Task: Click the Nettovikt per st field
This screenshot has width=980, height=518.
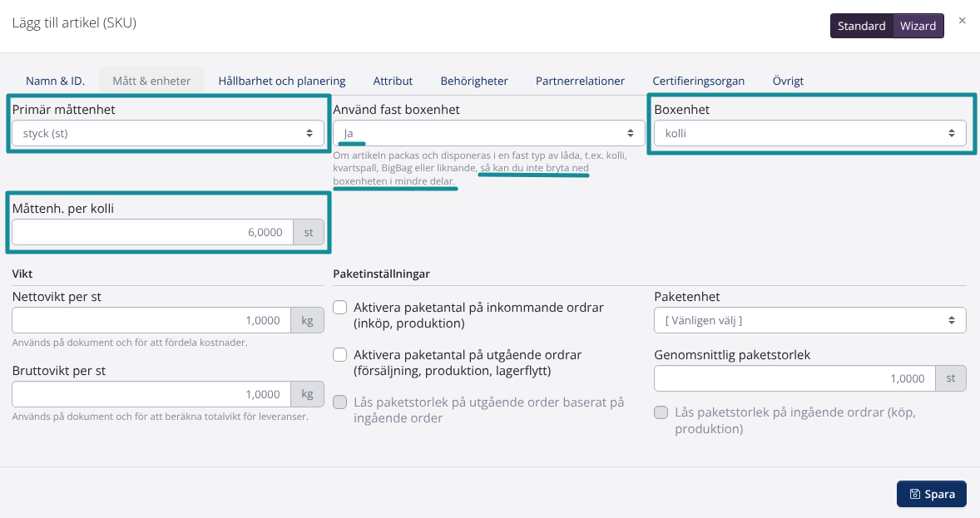Action: (x=151, y=321)
